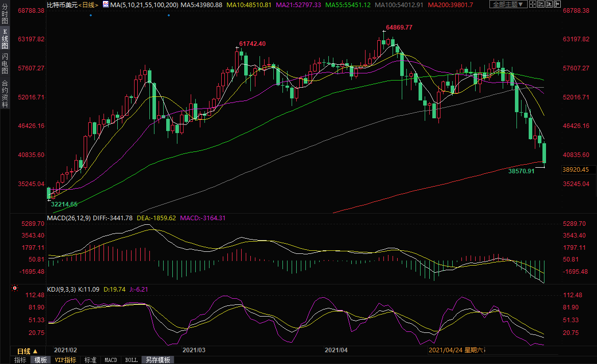Click 另存模板 save template button

coord(158,360)
